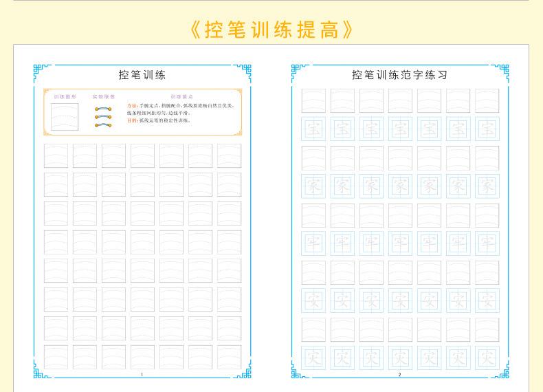Viewport: 543px width, 392px height.
Task: Click page number 2 at right page bottom
Action: (x=399, y=374)
